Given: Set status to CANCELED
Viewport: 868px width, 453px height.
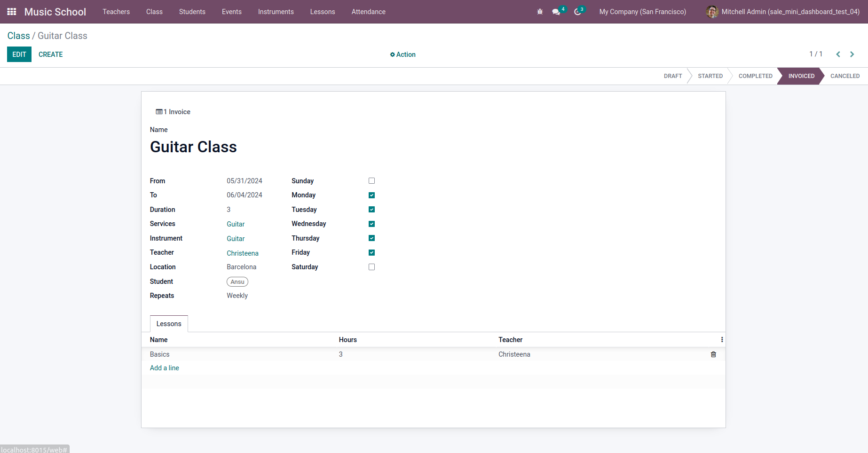Looking at the screenshot, I should 845,76.
